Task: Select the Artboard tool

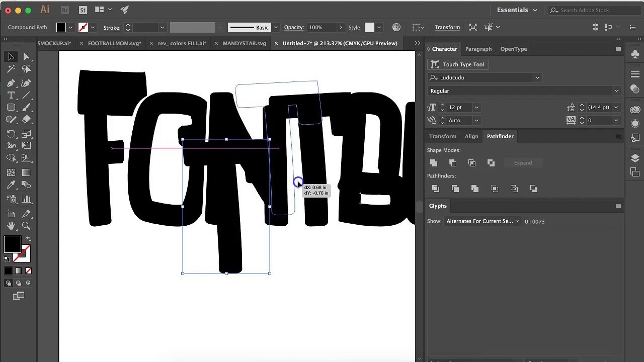Action: (11, 213)
